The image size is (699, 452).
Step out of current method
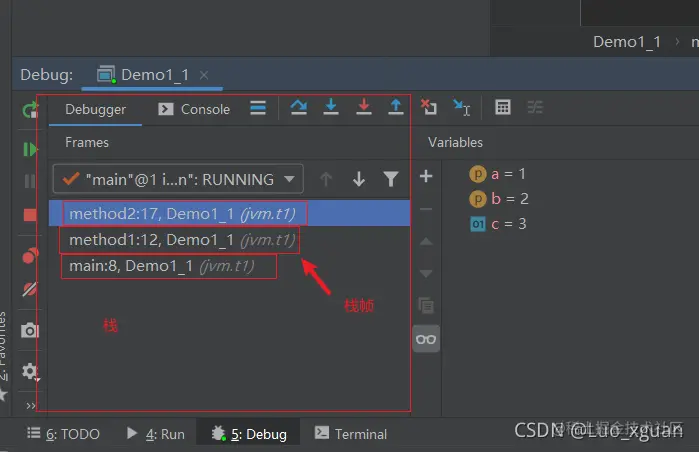point(395,107)
